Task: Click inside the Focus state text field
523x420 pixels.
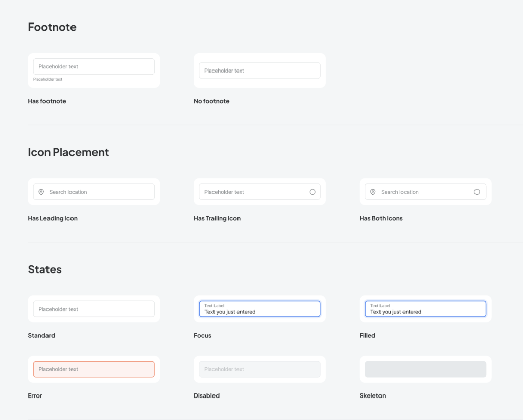Action: click(x=259, y=309)
